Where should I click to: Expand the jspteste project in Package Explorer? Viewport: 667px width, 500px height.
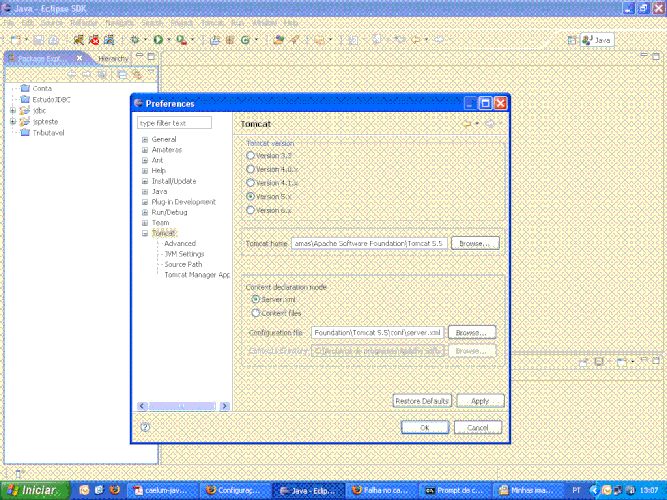point(13,122)
